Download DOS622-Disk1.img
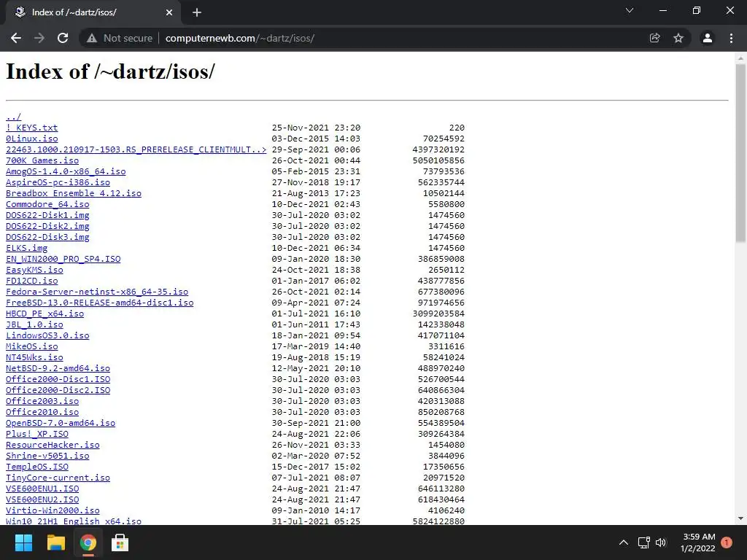 point(47,215)
